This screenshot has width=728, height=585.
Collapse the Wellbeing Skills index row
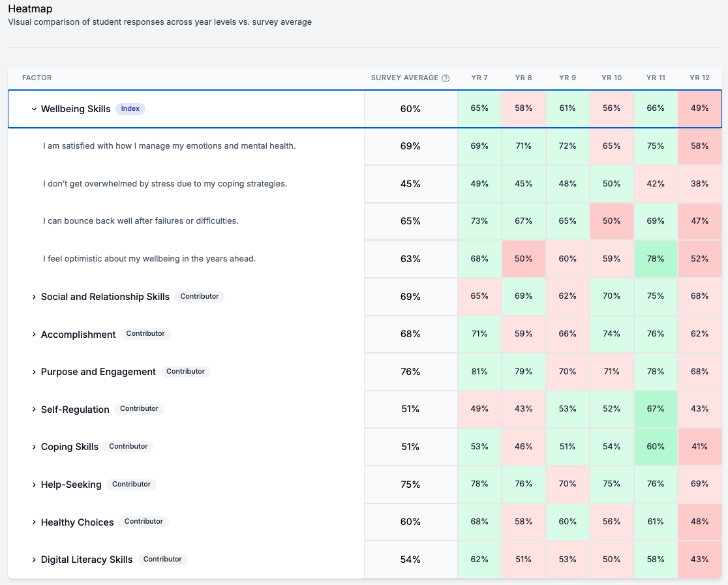tap(34, 109)
